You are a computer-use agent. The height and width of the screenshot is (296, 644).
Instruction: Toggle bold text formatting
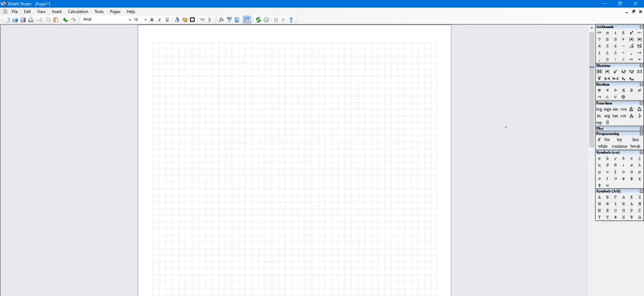(x=151, y=19)
